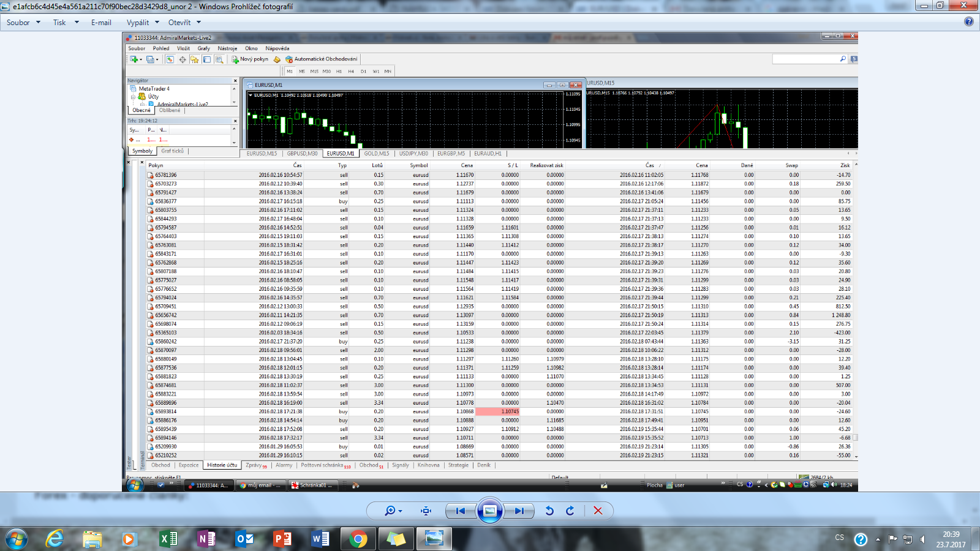Open Excel from the taskbar
The image size is (980, 551).
[x=168, y=539]
